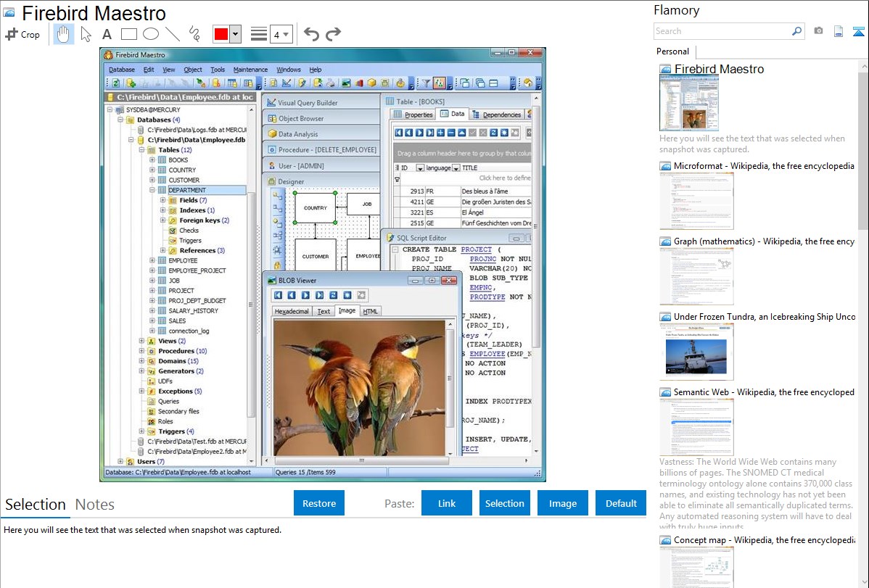This screenshot has width=869, height=588.
Task: Click the camera capture icon
Action: (x=818, y=31)
